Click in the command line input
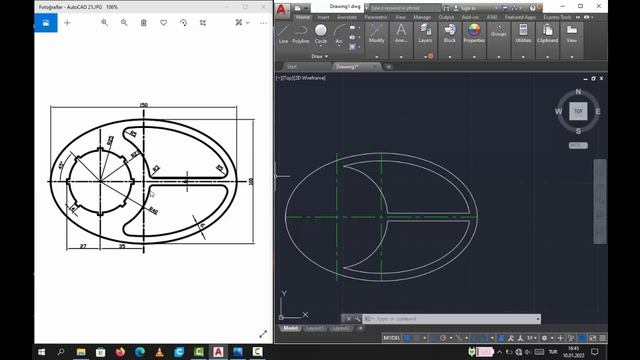Image resolution: width=640 pixels, height=360 pixels. click(451, 319)
